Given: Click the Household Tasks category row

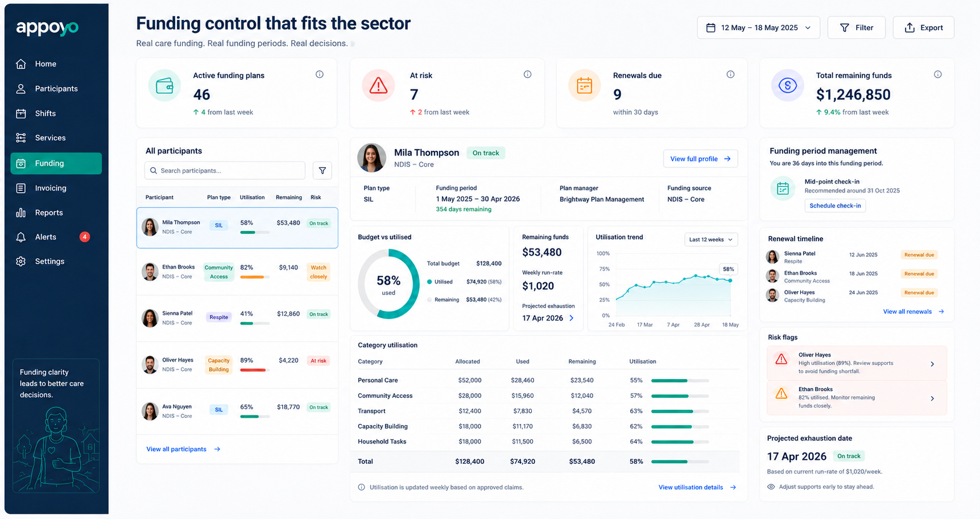Looking at the screenshot, I should pos(548,442).
